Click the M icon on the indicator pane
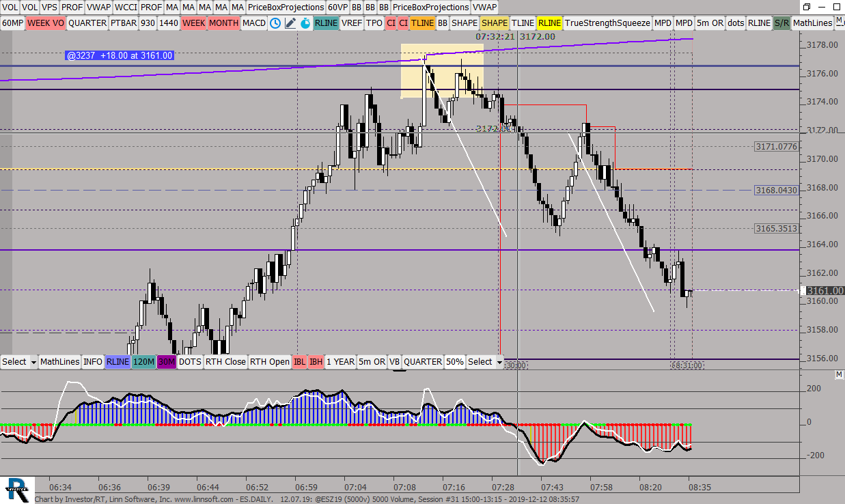 click(840, 375)
